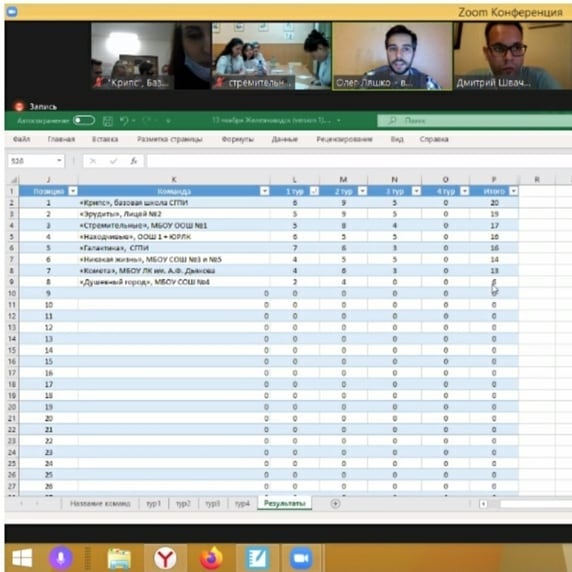Select the Олег Ляшко video thumbnail

[392, 56]
